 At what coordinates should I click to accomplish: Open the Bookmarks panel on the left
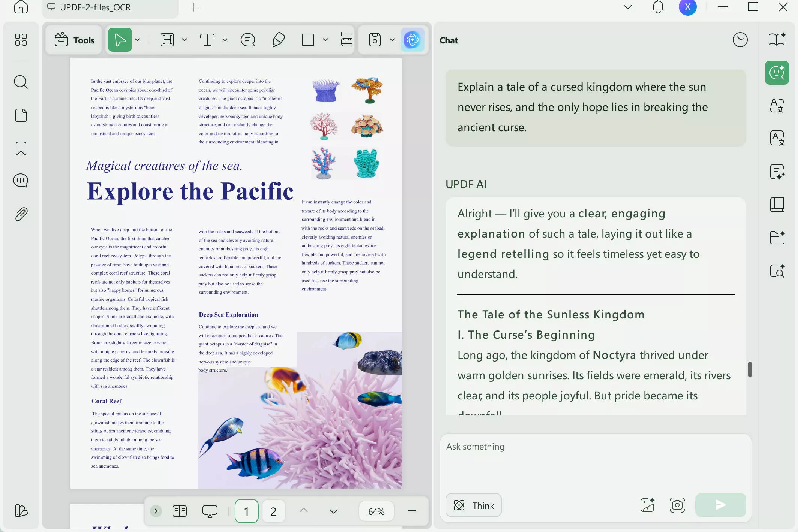pyautogui.click(x=21, y=148)
